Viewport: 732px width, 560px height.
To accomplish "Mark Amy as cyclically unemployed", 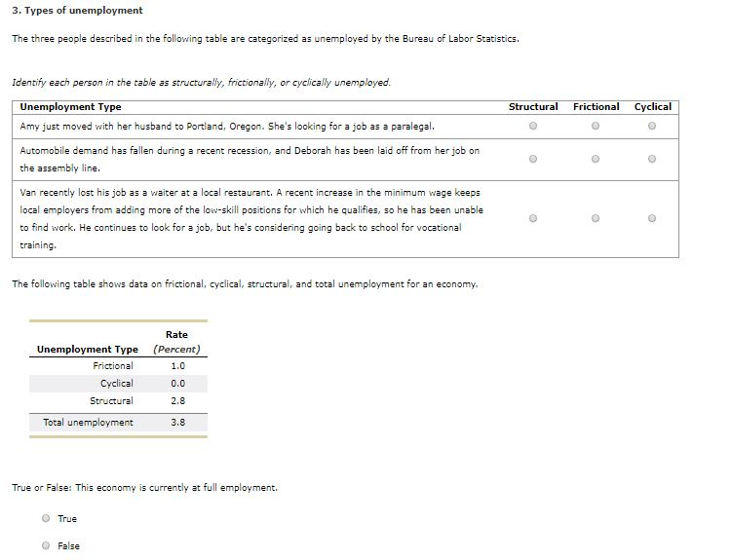I will coord(652,126).
